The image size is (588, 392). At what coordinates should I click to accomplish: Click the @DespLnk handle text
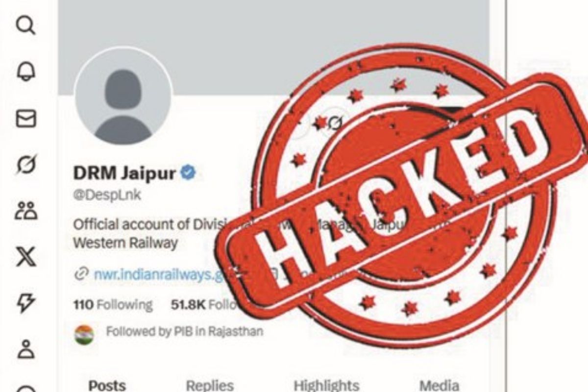coord(107,195)
